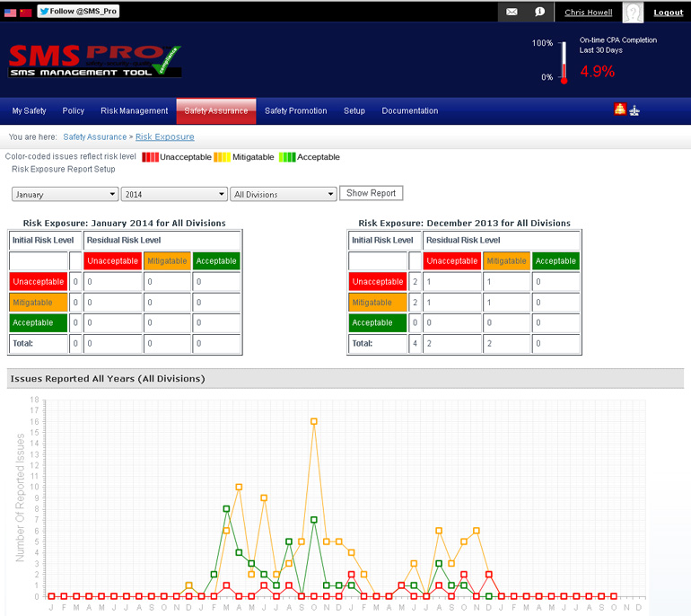Open the Setup menu
Image resolution: width=691 pixels, height=616 pixels.
coord(354,110)
